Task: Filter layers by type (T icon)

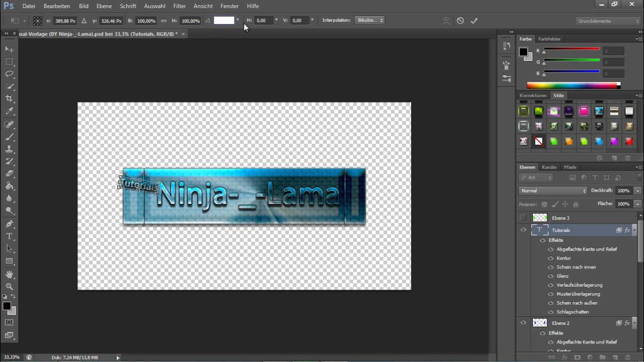Action: click(595, 177)
